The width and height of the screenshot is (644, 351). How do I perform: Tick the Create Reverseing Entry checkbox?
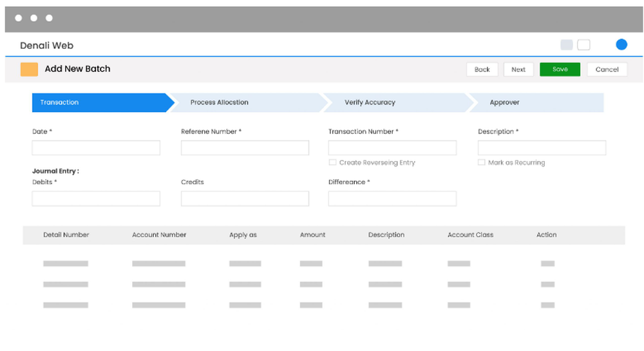333,162
